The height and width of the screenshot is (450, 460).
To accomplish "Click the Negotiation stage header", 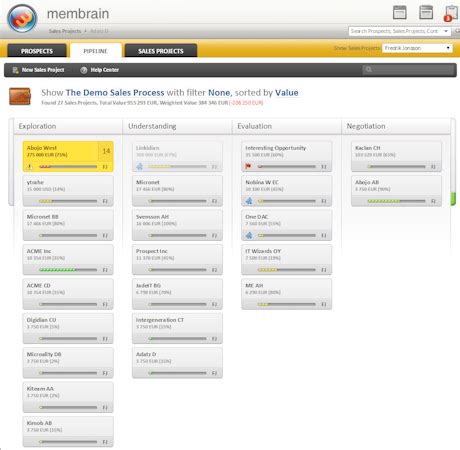I will point(366,126).
